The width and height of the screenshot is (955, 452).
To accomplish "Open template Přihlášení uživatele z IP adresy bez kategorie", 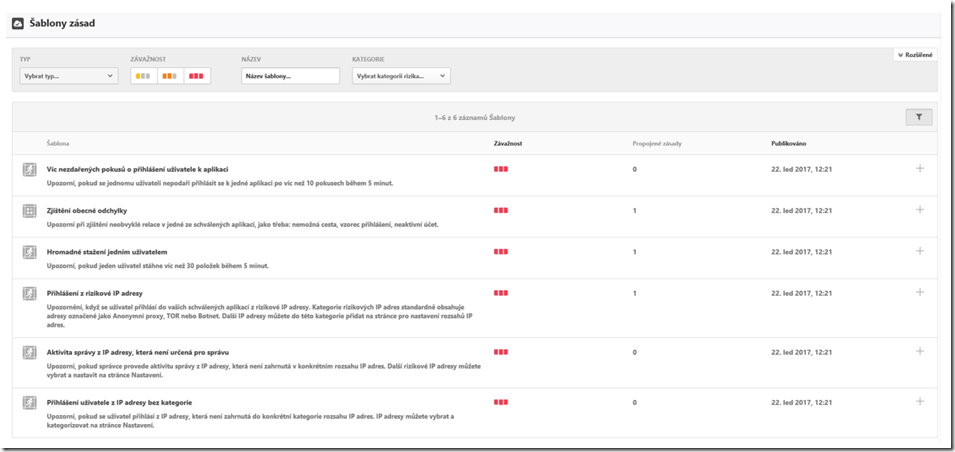I will point(119,402).
